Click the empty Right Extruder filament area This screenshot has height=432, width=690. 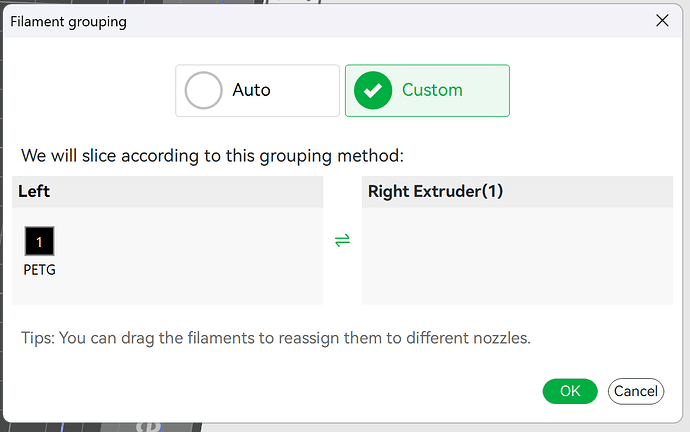518,256
